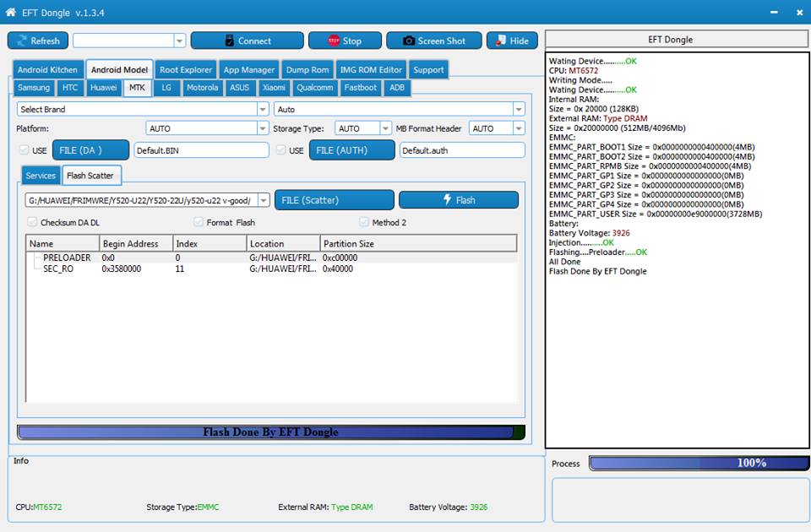This screenshot has height=532, width=811.
Task: Select the PRELOADER partition row
Action: pyautogui.click(x=271, y=258)
